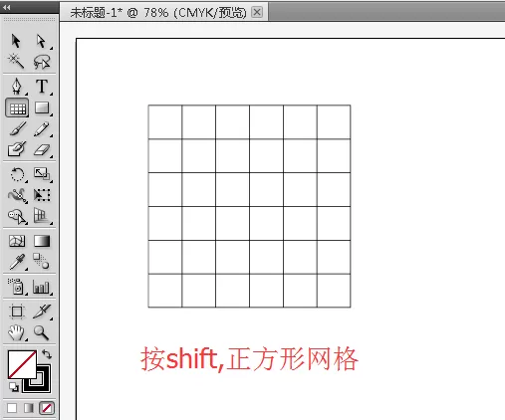Set paint mode to None

[47, 408]
